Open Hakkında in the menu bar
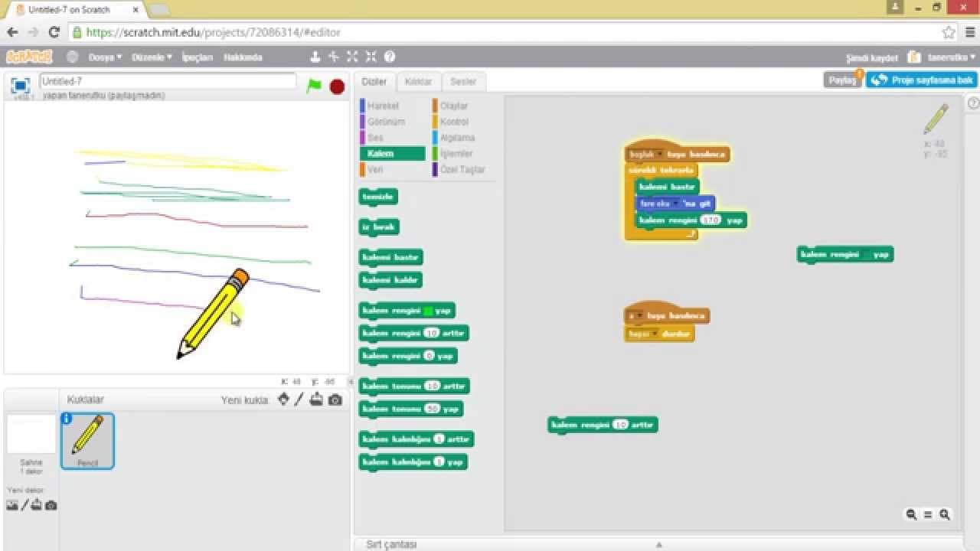The width and height of the screenshot is (980, 551). pyautogui.click(x=243, y=57)
